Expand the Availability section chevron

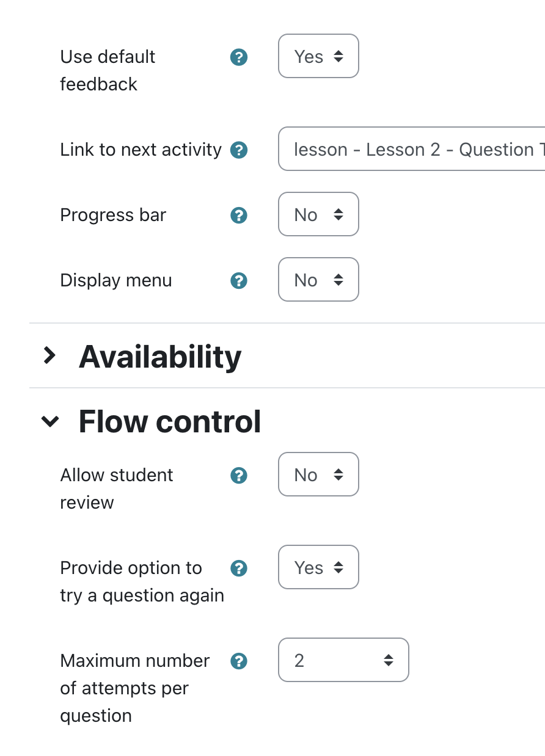[x=50, y=355]
